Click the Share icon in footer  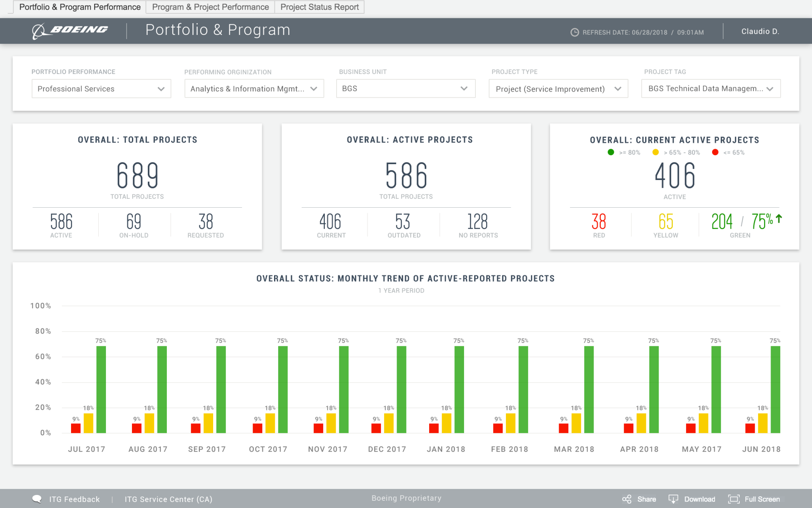click(x=627, y=499)
